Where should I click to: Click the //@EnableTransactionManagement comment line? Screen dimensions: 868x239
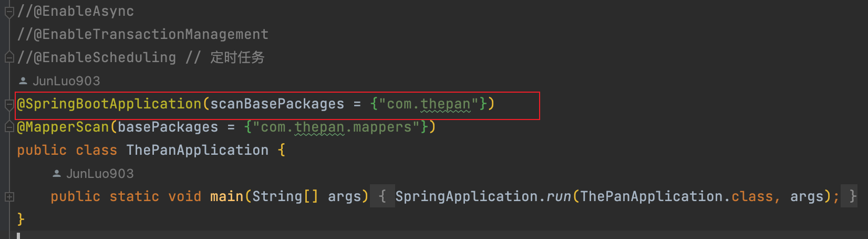143,34
